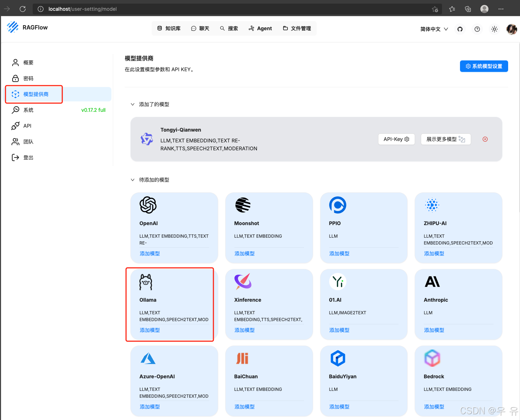Image resolution: width=520 pixels, height=420 pixels.
Task: Click 添加模型 under Bedrock
Action: tap(434, 407)
